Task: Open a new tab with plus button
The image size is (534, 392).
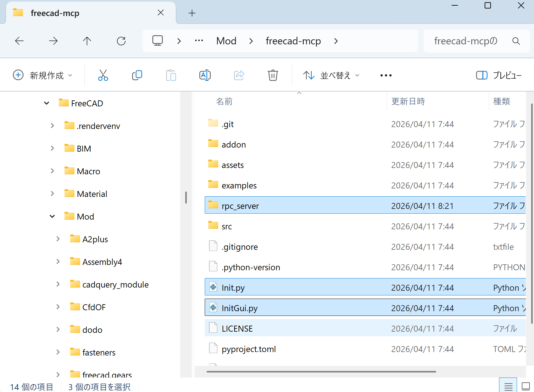Action: click(192, 13)
